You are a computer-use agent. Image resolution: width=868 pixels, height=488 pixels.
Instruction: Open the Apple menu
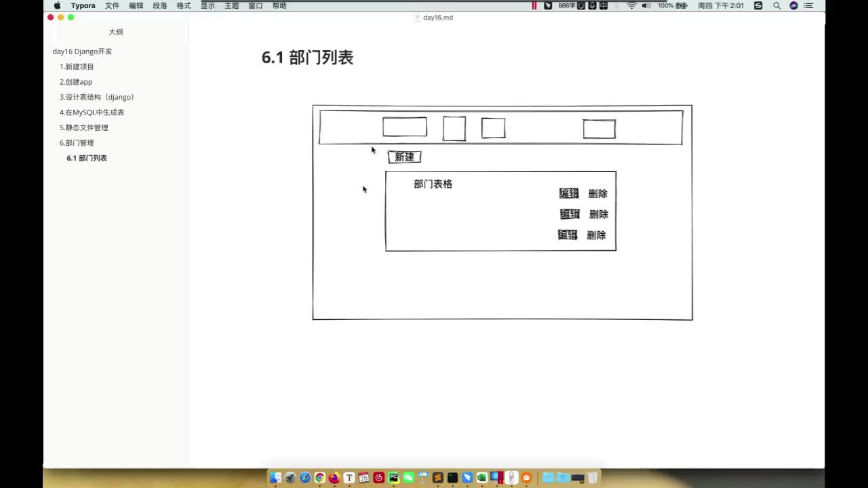[x=57, y=5]
